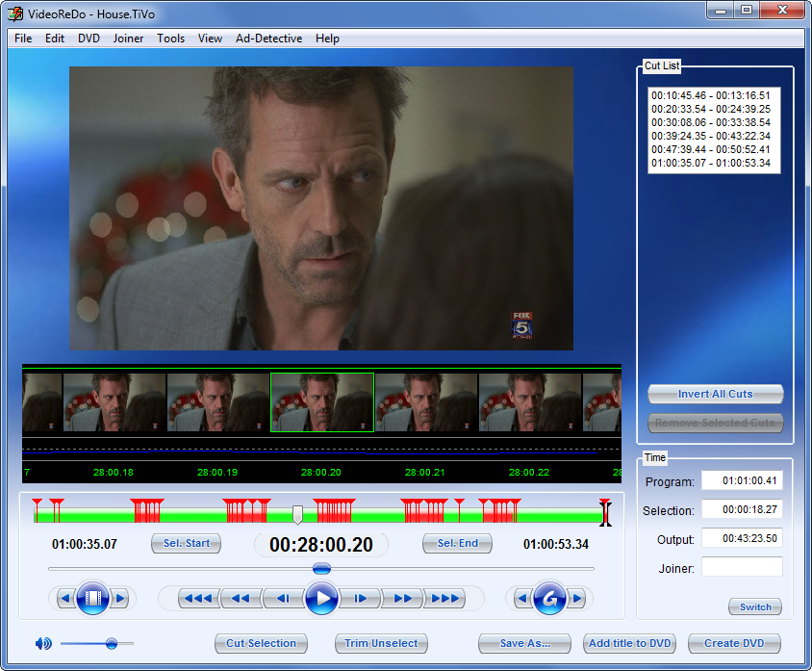This screenshot has height=671, width=812.
Task: Go to previous scene with left filmstrip arrow
Action: click(65, 599)
